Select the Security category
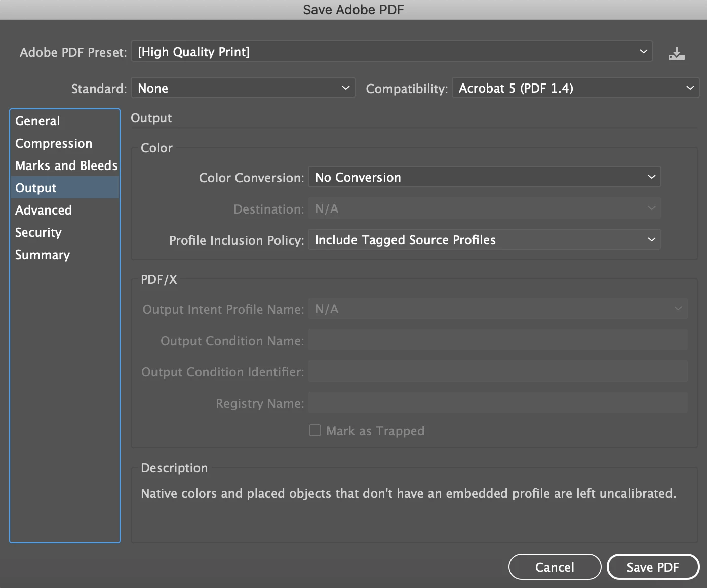707x588 pixels. (65, 232)
